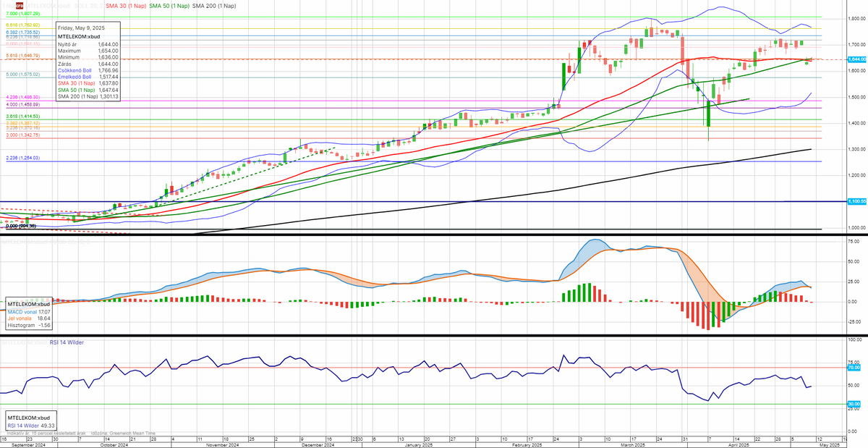This screenshot has height=448, width=868.
Task: Click the March 2025 label on time axis
Action: (634, 444)
